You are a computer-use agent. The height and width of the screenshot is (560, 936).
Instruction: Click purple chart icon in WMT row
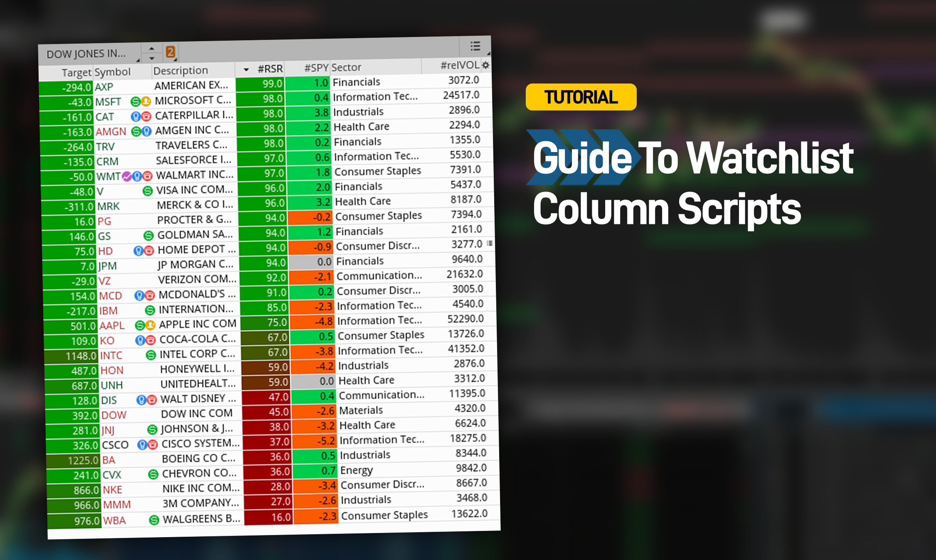[127, 177]
